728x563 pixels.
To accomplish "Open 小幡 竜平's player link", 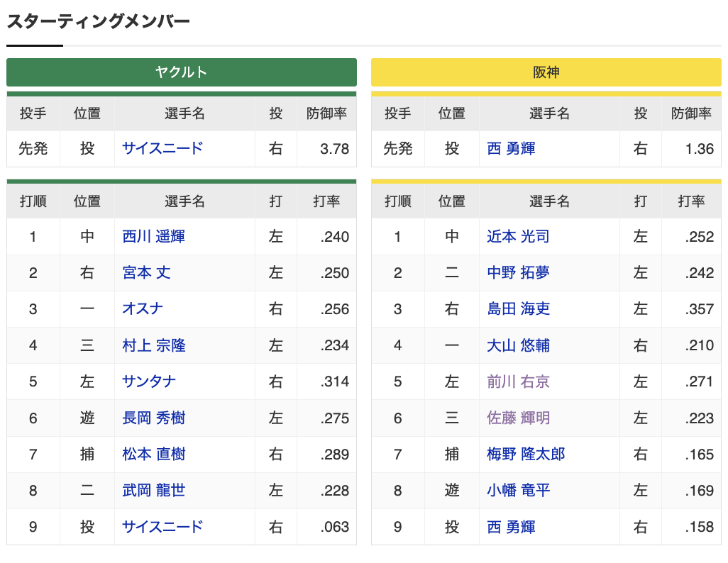I will pyautogui.click(x=517, y=490).
